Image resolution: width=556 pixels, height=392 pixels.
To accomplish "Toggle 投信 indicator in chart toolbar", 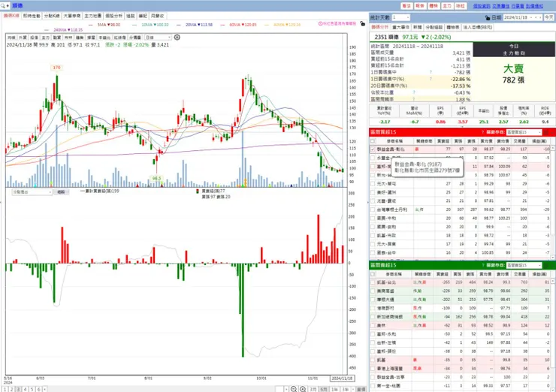I will 34,38.
